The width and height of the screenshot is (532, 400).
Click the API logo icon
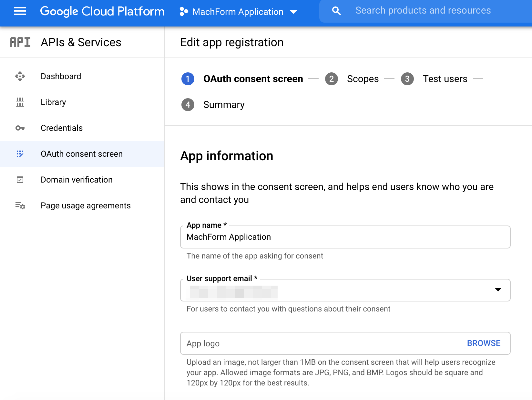20,42
